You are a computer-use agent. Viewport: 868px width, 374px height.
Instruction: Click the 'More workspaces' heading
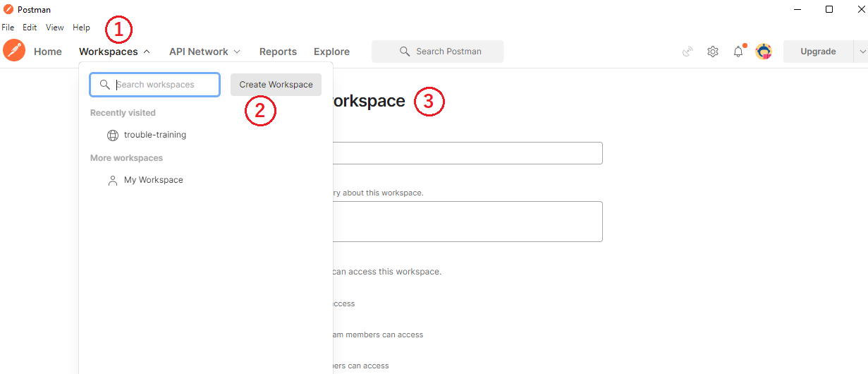[x=126, y=158]
